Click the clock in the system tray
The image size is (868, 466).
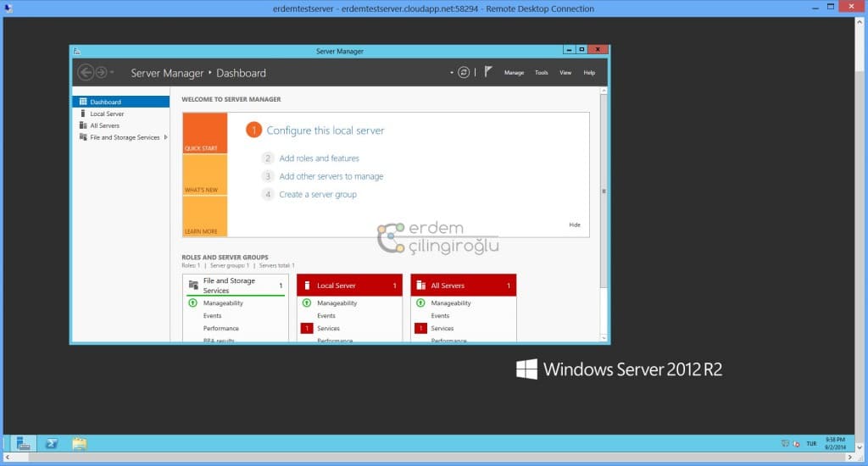835,443
